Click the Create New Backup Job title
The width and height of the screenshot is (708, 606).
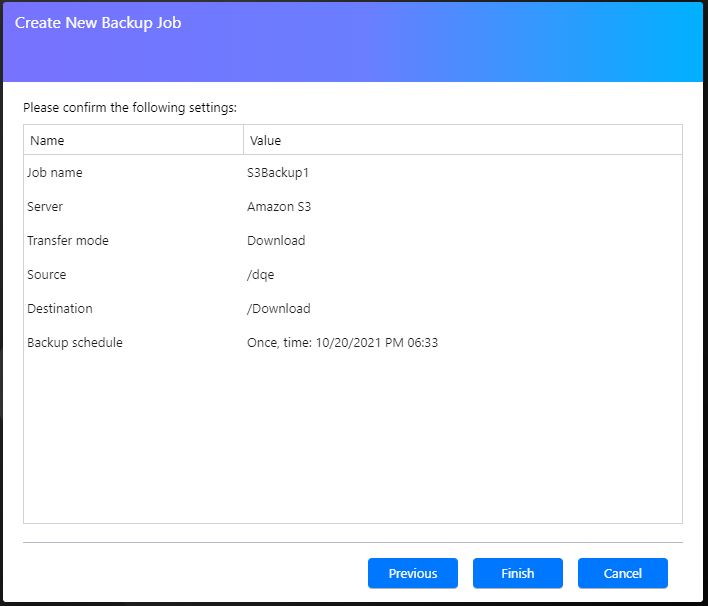98,22
